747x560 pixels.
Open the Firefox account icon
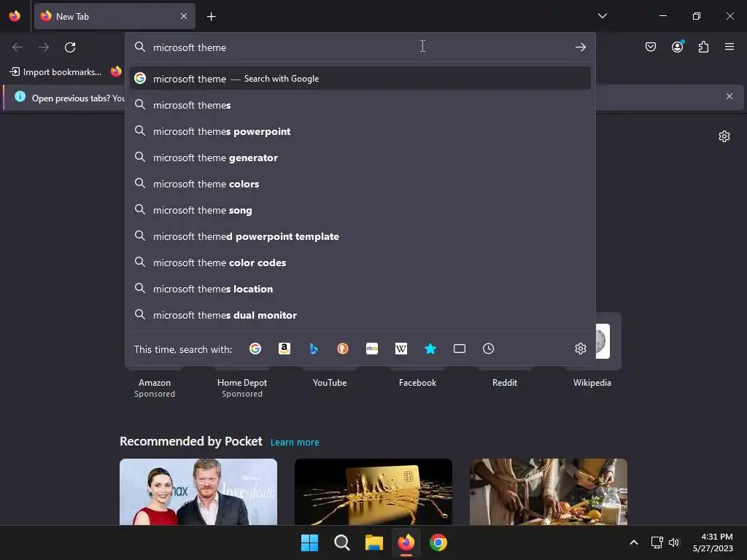coord(677,47)
